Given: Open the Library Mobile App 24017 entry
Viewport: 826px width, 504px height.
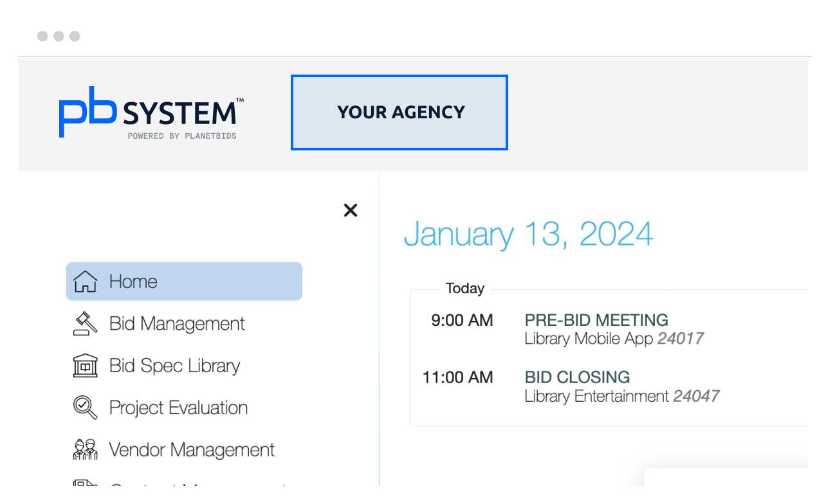Looking at the screenshot, I should (x=614, y=338).
